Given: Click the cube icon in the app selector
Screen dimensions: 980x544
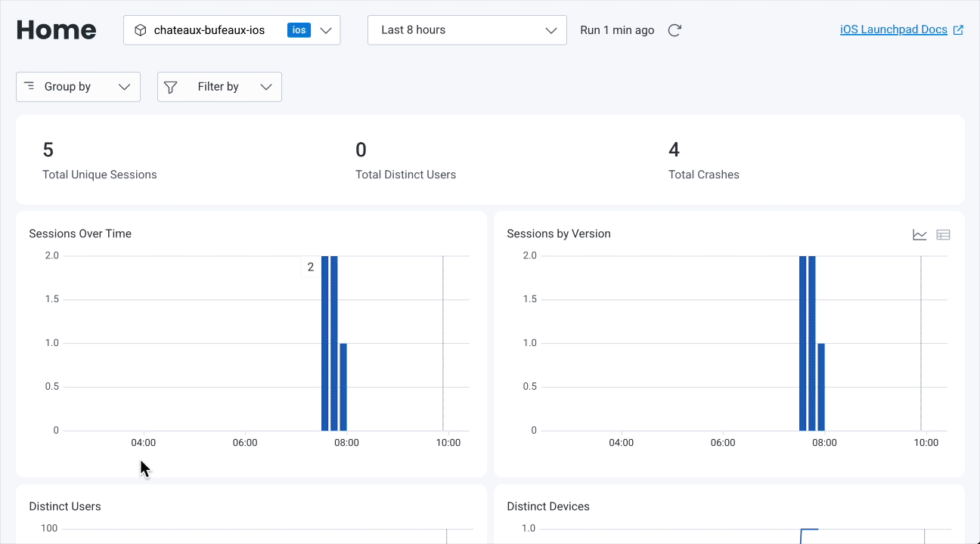Looking at the screenshot, I should (140, 30).
